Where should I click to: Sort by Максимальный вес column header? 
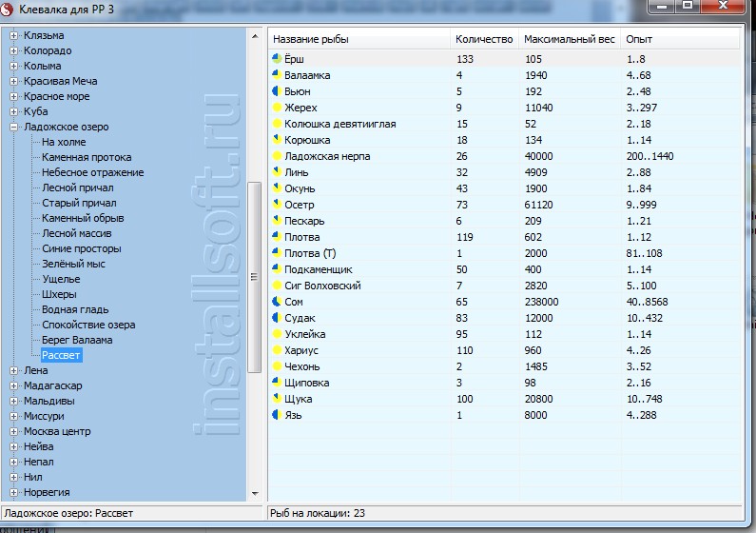click(568, 39)
